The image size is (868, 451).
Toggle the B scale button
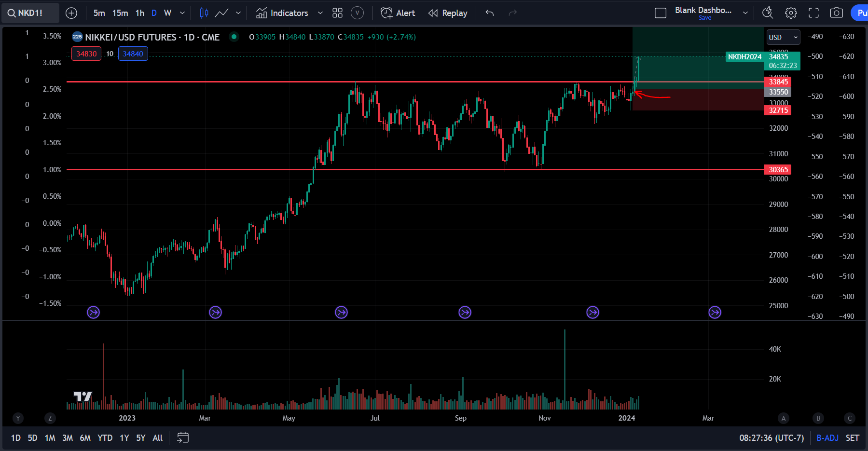point(818,418)
